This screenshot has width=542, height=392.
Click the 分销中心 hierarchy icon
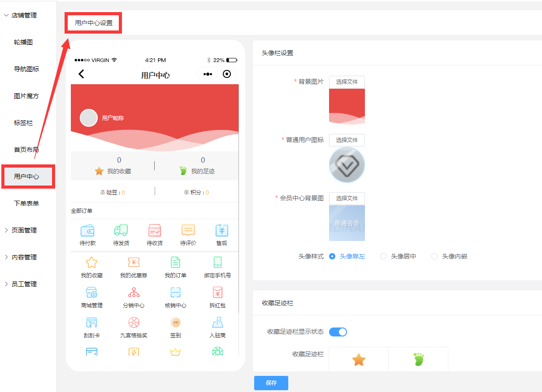point(134,293)
